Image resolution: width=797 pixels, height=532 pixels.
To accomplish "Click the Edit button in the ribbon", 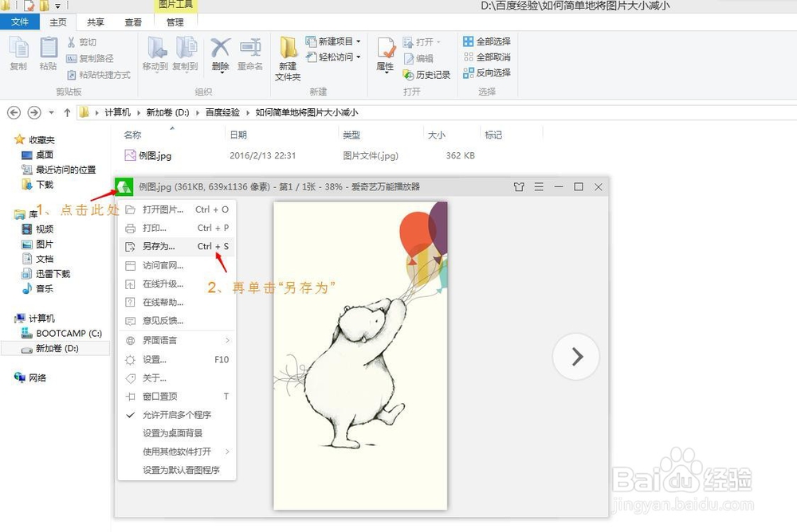I will pos(418,58).
